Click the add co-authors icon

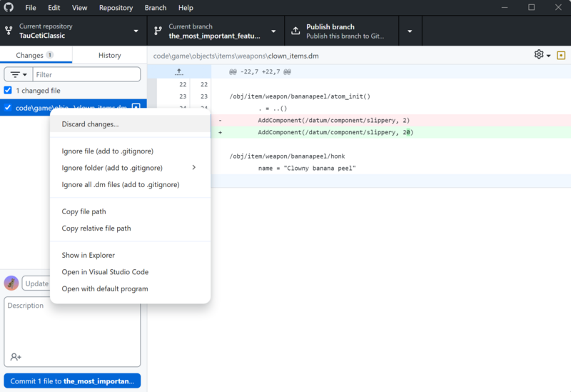[x=16, y=356]
